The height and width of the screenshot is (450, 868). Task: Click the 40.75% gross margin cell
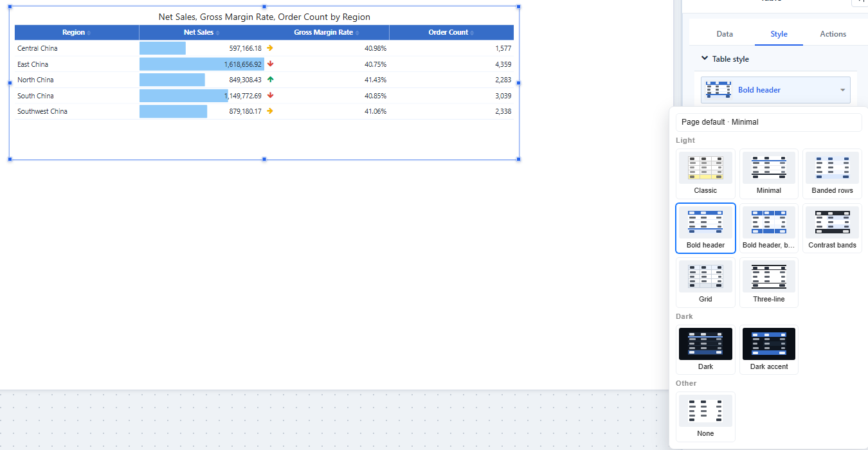375,64
